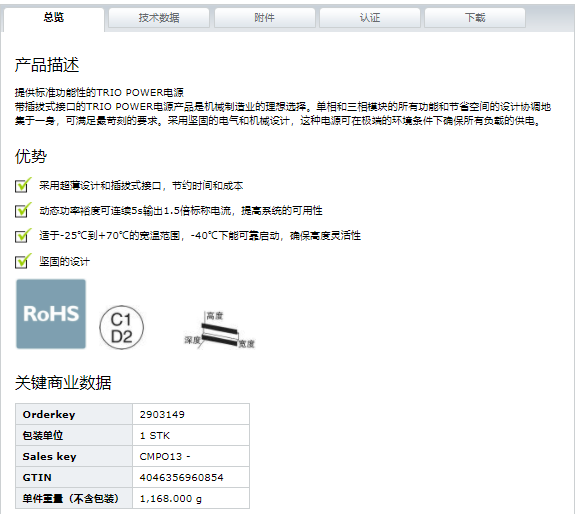The image size is (576, 514).
Task: Click the Sales key label cell
Action: coord(74,456)
